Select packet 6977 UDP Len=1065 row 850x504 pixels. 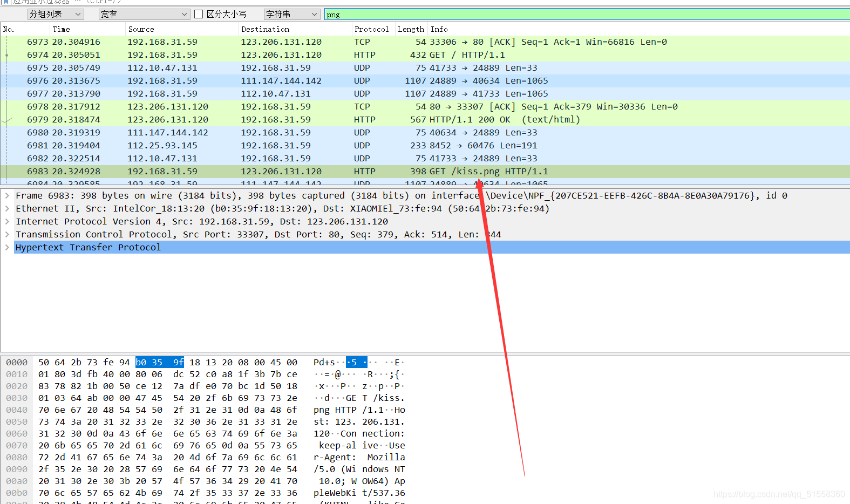[425, 94]
